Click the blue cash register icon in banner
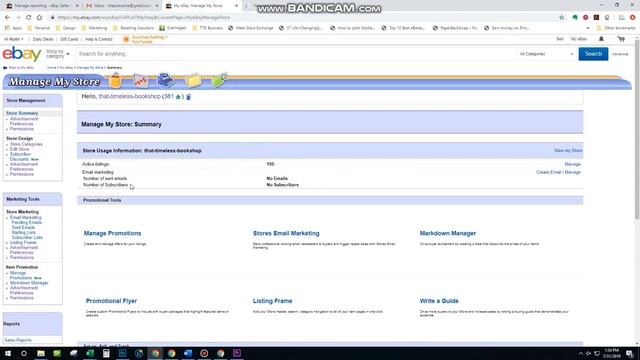The height and width of the screenshot is (360, 640). click(x=166, y=80)
